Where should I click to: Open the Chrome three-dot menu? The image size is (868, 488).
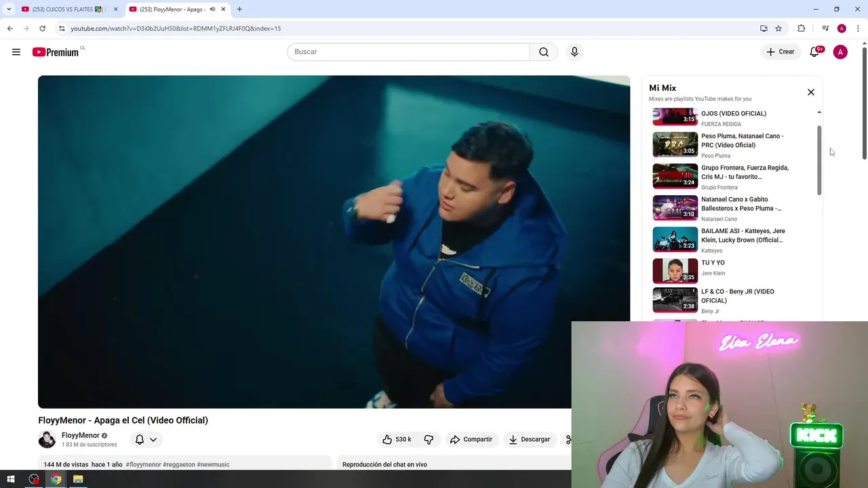(x=859, y=28)
